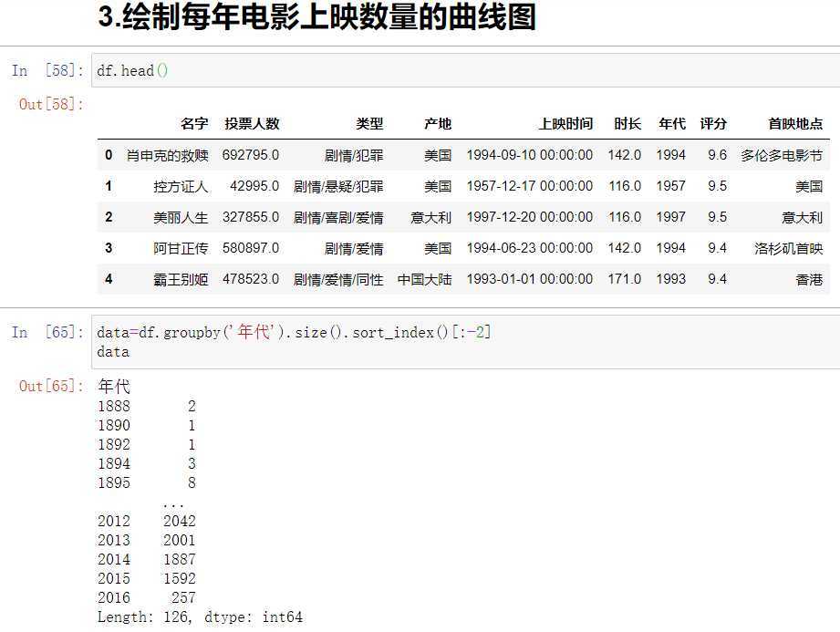
Task: Click the heading 3.绘制每年电影上映数量的曲线图
Action: click(316, 17)
